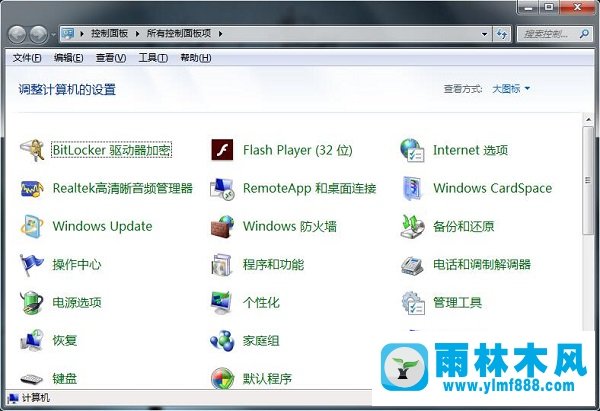Open 键盘 link
This screenshot has width=600, height=411.
65,378
